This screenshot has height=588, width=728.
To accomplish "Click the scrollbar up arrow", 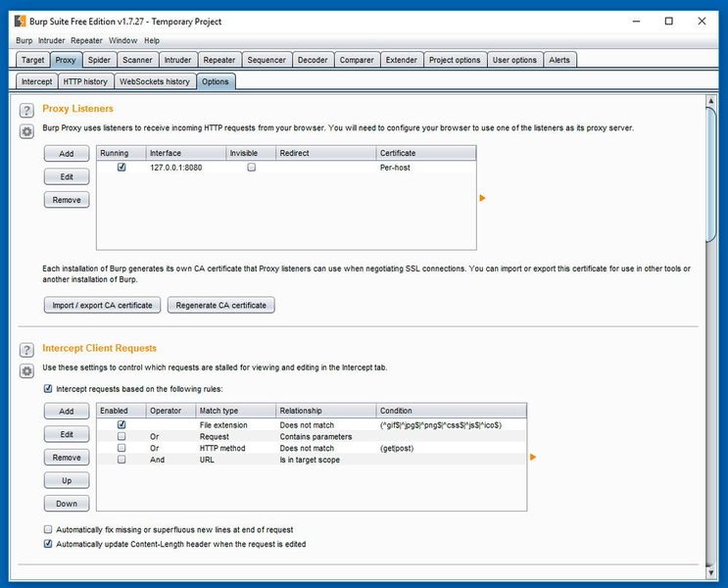I will pyautogui.click(x=710, y=100).
